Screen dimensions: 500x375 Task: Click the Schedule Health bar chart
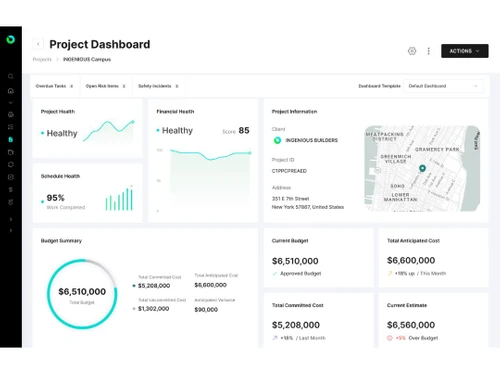(x=119, y=199)
